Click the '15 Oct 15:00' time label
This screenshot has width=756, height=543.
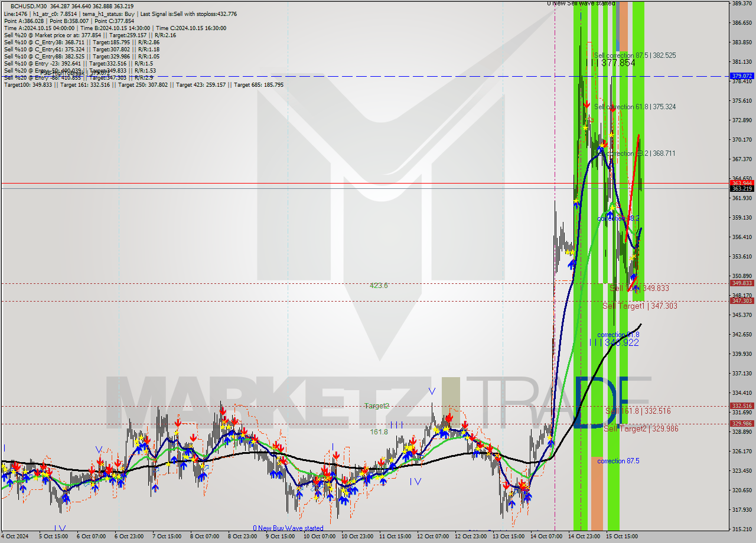[x=622, y=537]
